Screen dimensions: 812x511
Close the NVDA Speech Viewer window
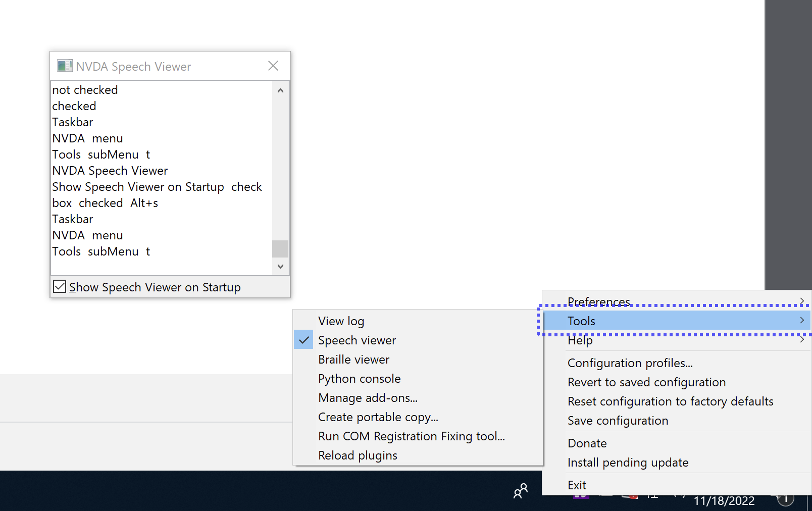(273, 66)
